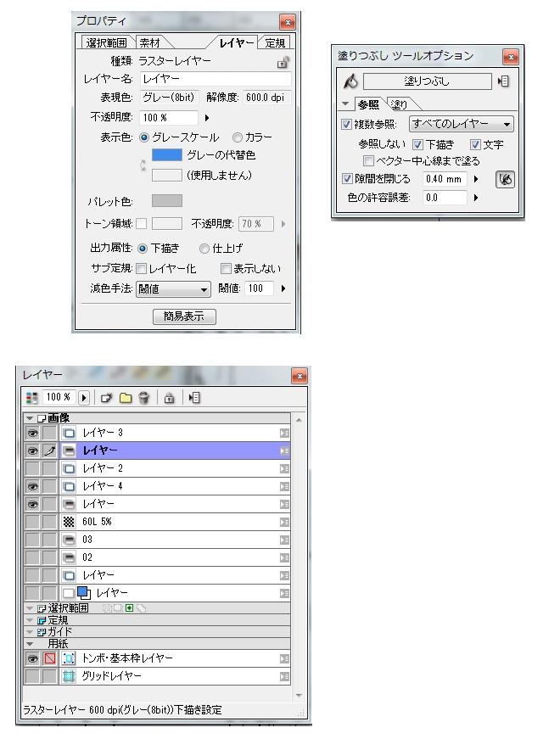Open the すべてのレイヤー reference dropdown
Viewport: 560px width, 750px height.
point(461,125)
